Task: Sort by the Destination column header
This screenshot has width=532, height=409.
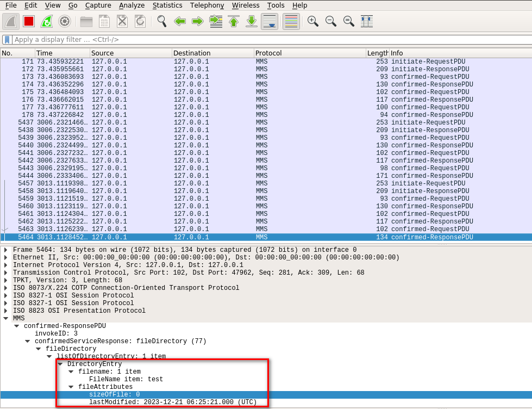Action: (213, 53)
